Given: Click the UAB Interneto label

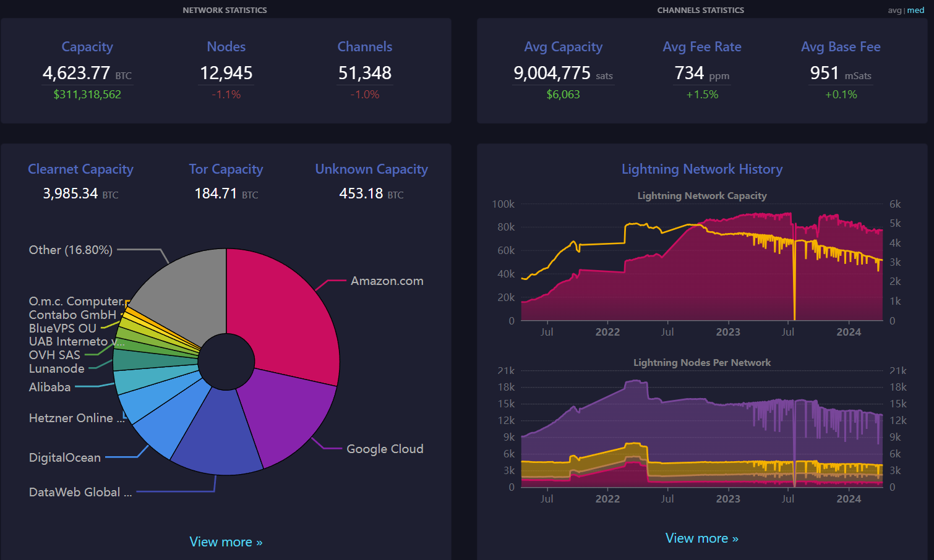Looking at the screenshot, I should tap(77, 342).
